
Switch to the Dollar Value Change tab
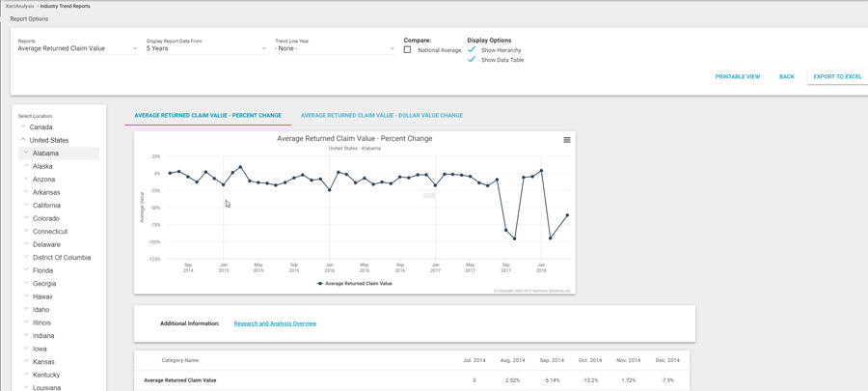(381, 116)
